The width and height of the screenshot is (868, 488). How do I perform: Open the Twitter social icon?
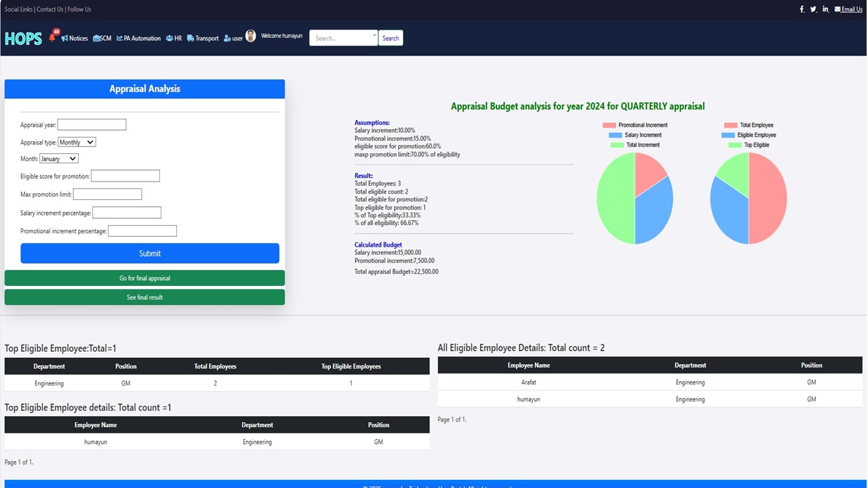click(x=813, y=9)
